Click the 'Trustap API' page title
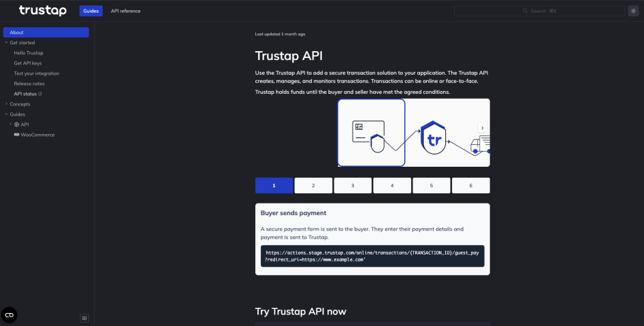The width and height of the screenshot is (644, 326). point(289,56)
